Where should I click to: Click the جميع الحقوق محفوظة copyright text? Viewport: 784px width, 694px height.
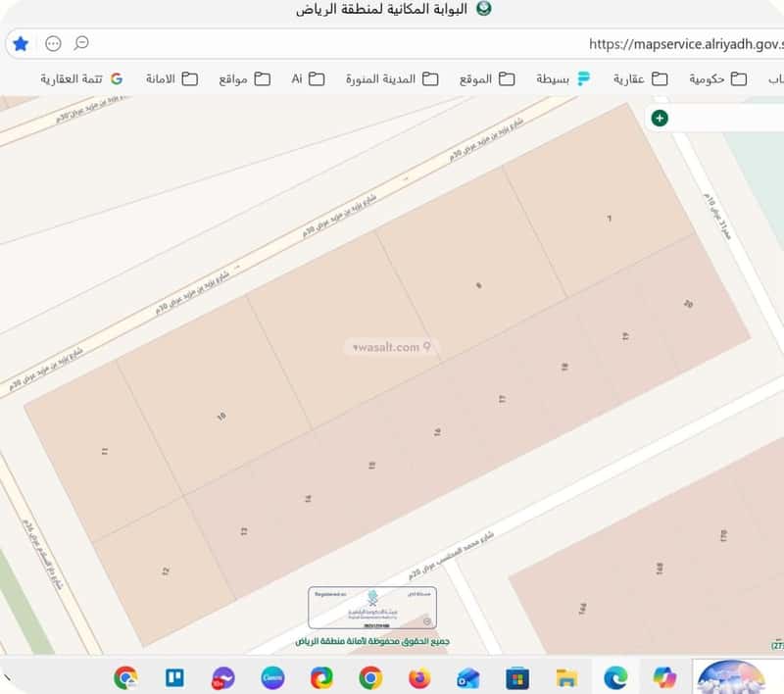click(x=372, y=641)
